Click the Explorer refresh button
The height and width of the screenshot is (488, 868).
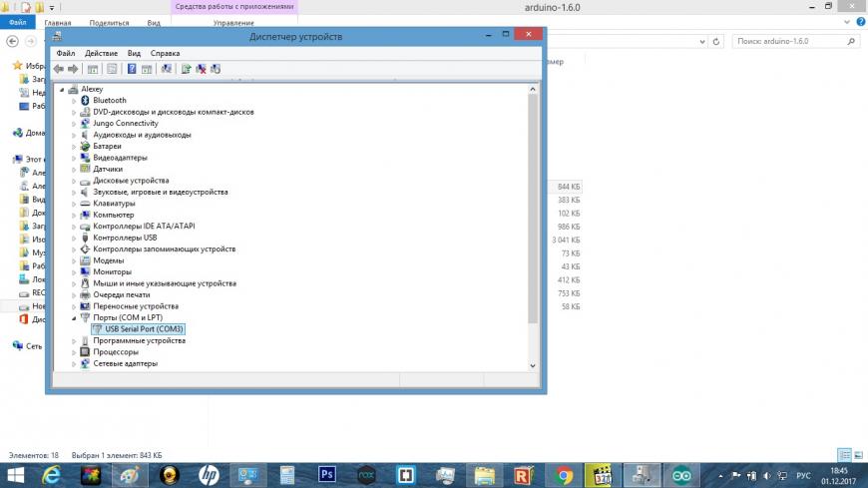tap(715, 42)
